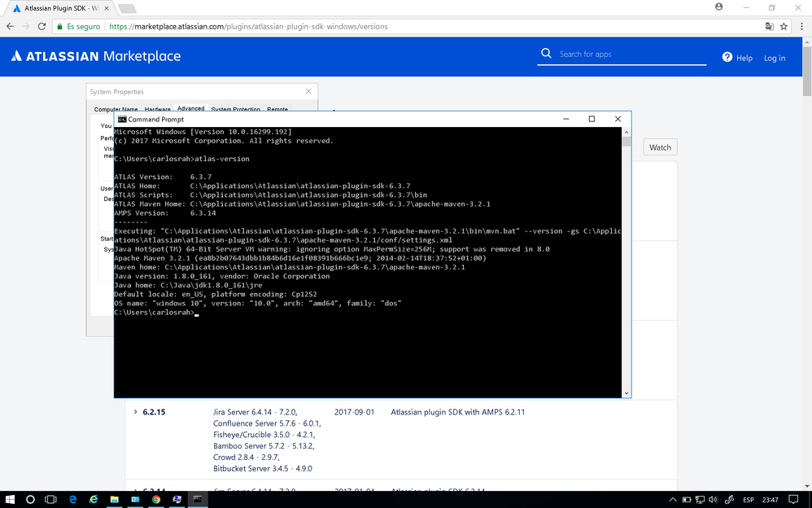Viewport: 812px width, 508px height.
Task: Open Chrome's three-dot menu
Action: [801, 26]
